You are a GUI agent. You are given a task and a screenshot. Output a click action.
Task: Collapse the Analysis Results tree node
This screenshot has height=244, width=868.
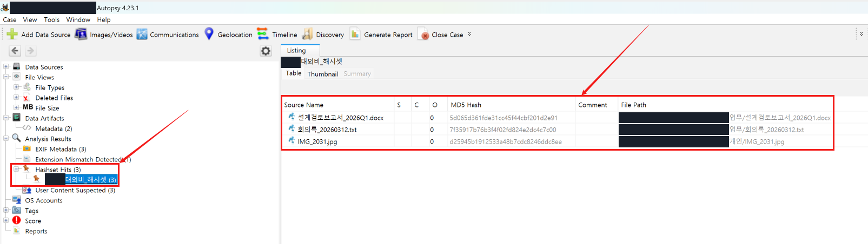6,139
